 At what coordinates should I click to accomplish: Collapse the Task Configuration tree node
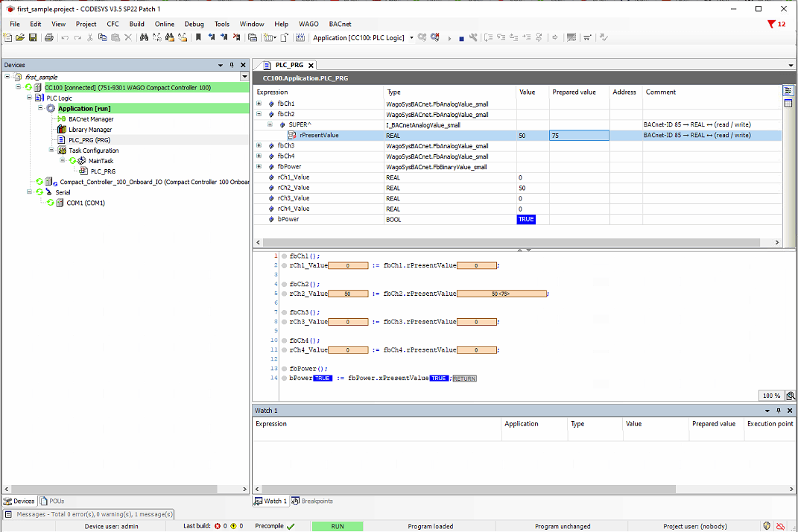click(x=51, y=150)
